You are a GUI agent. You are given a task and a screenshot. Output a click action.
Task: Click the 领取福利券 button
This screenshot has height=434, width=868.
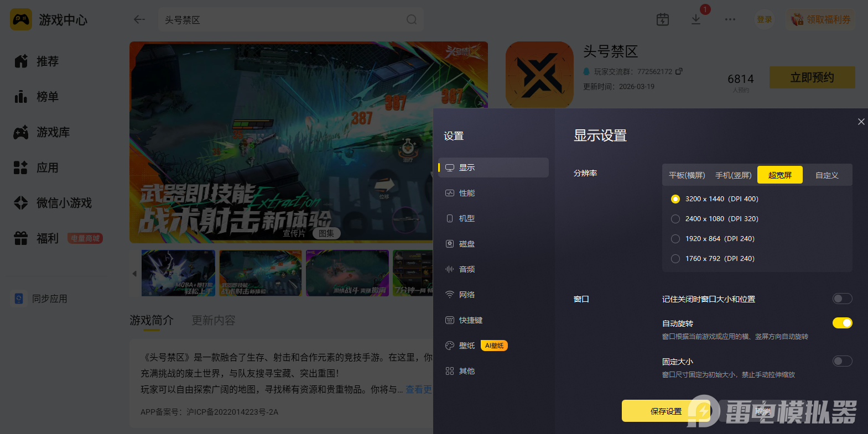point(821,19)
